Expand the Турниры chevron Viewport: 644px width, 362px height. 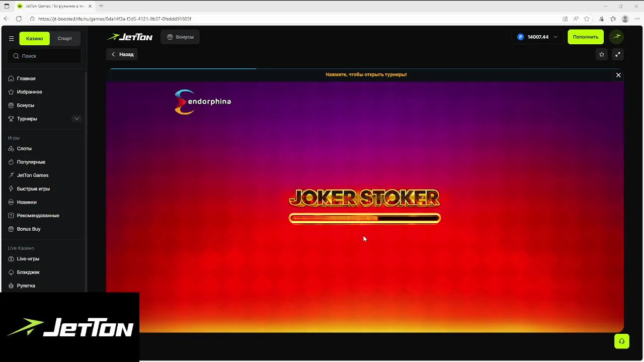(x=76, y=119)
